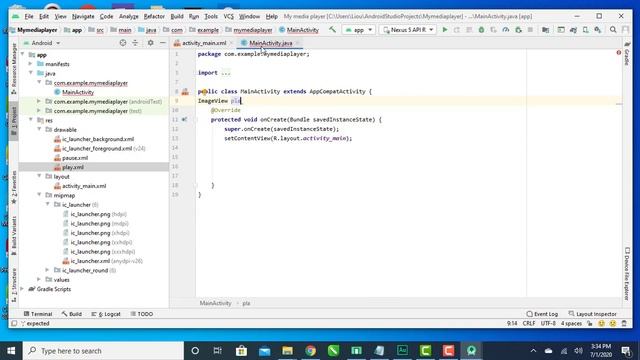
Task: Open the Gradle side panel tab
Action: [627, 53]
